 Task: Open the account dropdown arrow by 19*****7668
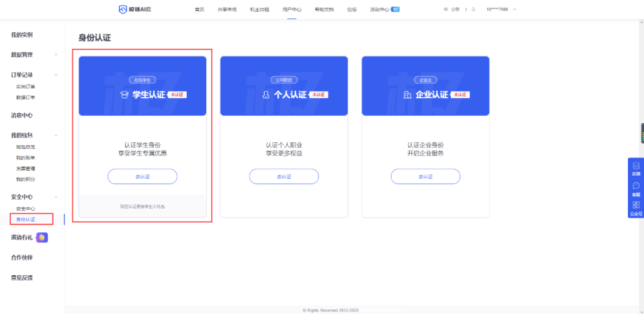515,9
